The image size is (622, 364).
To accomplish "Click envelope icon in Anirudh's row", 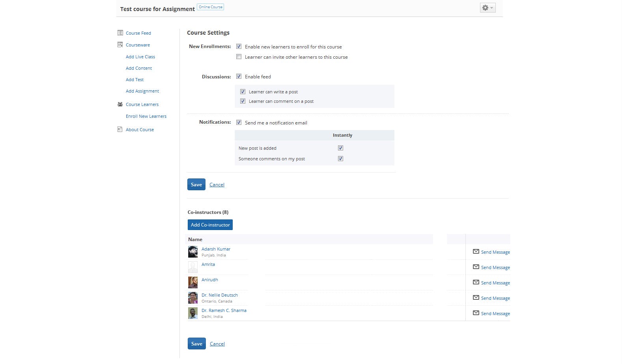I will click(x=476, y=282).
